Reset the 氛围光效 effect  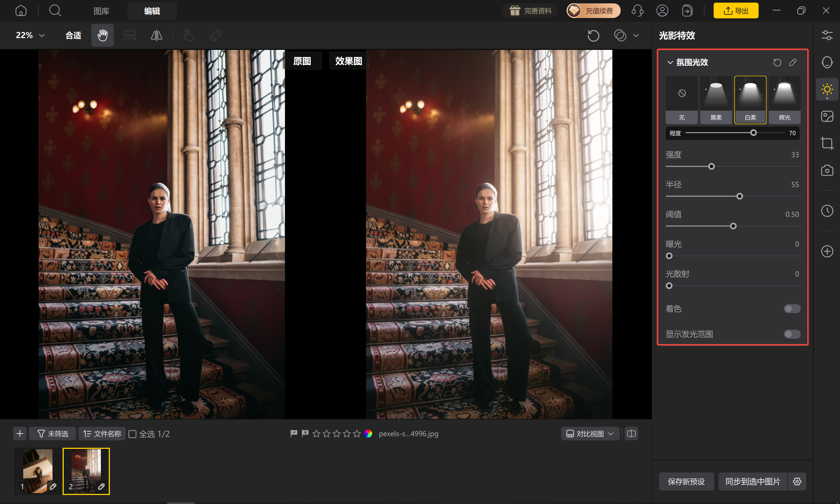click(777, 62)
